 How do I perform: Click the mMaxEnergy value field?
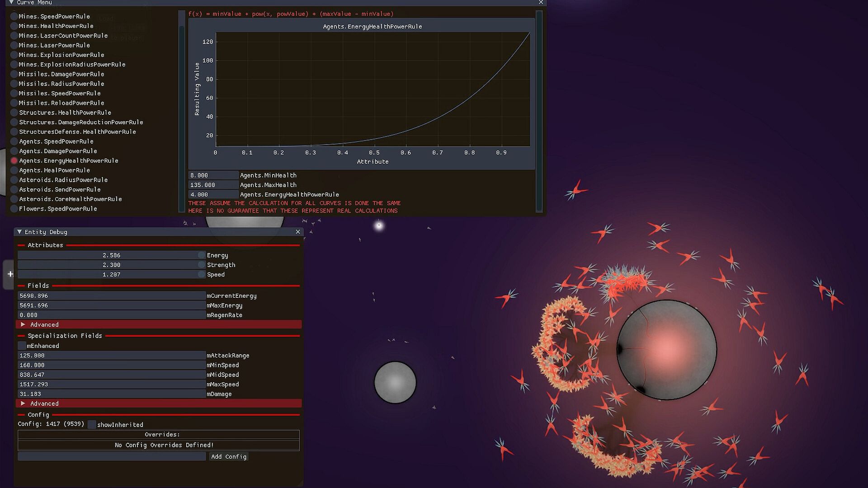(x=112, y=305)
